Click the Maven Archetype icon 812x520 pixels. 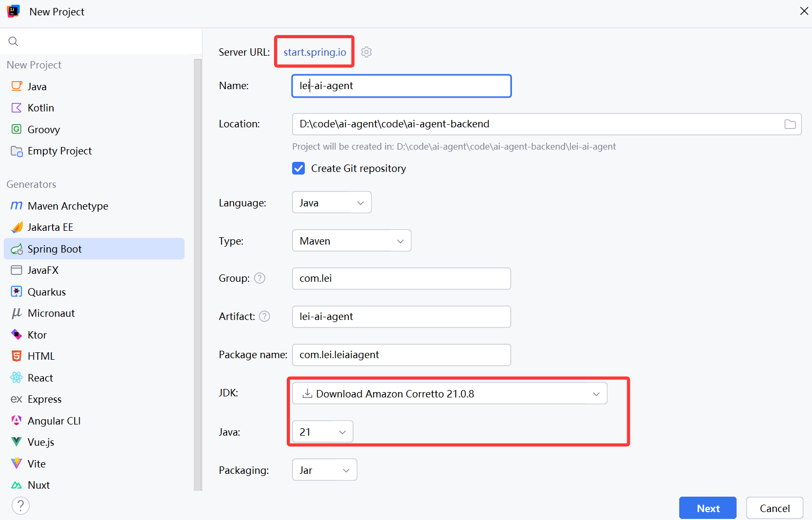coord(16,205)
